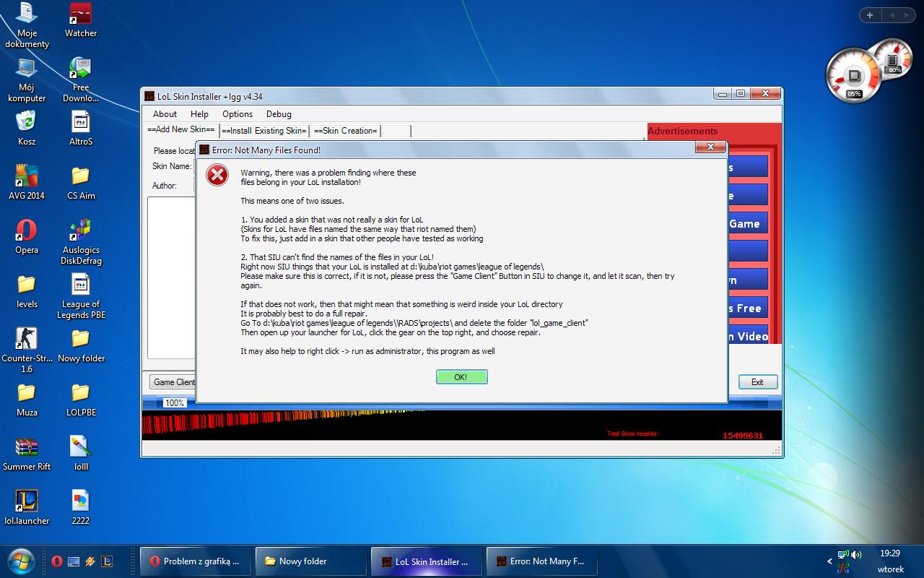Show hidden tray icons arrow
This screenshot has width=924, height=578.
tap(829, 561)
